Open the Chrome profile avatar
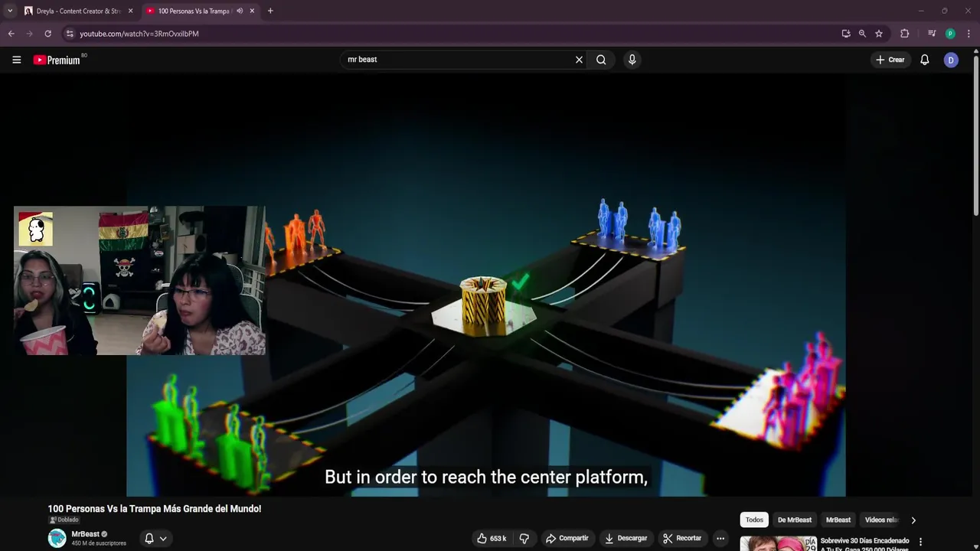The image size is (980, 551). pos(950,34)
